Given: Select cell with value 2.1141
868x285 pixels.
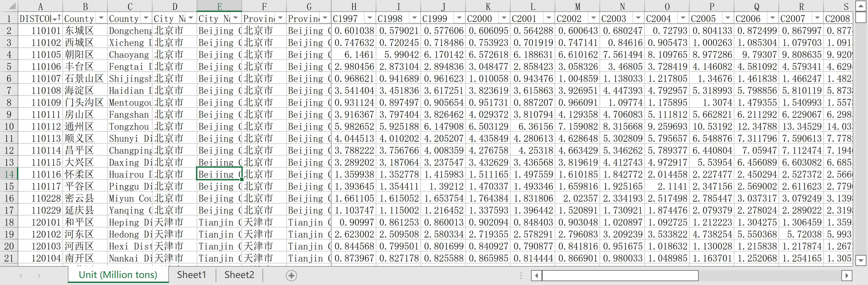Looking at the screenshot, I should (667, 186).
